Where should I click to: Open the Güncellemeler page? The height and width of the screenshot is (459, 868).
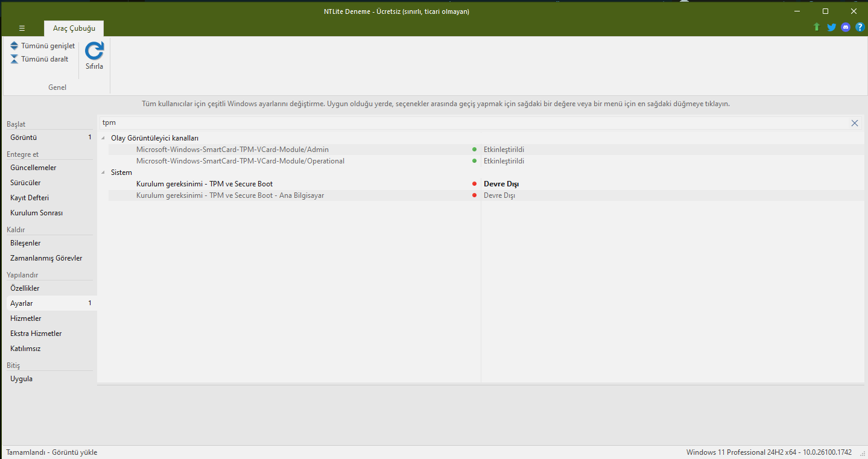(50, 168)
